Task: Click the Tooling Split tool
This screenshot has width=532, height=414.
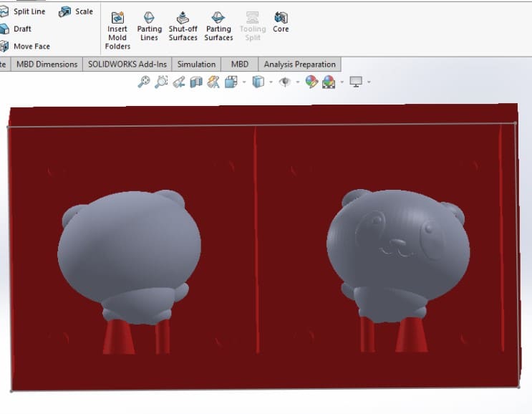Action: pyautogui.click(x=253, y=27)
